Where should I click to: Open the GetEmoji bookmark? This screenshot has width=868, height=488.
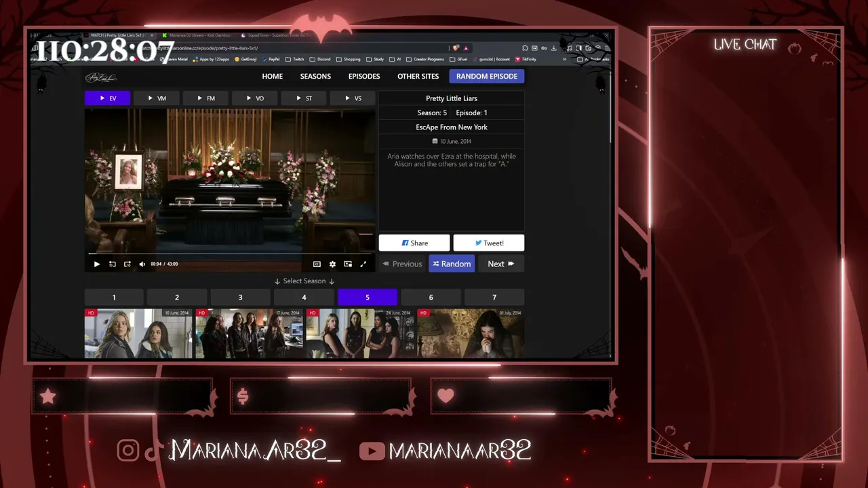[245, 60]
